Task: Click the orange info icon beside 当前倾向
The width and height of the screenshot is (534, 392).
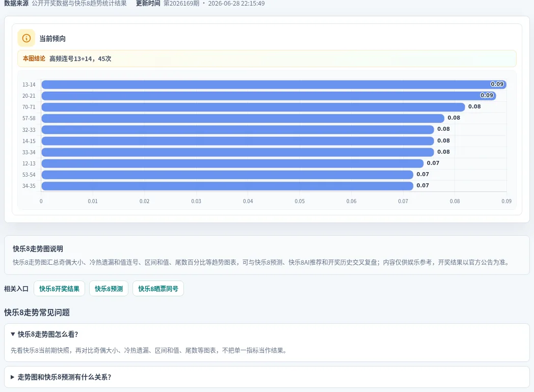Action: point(26,38)
